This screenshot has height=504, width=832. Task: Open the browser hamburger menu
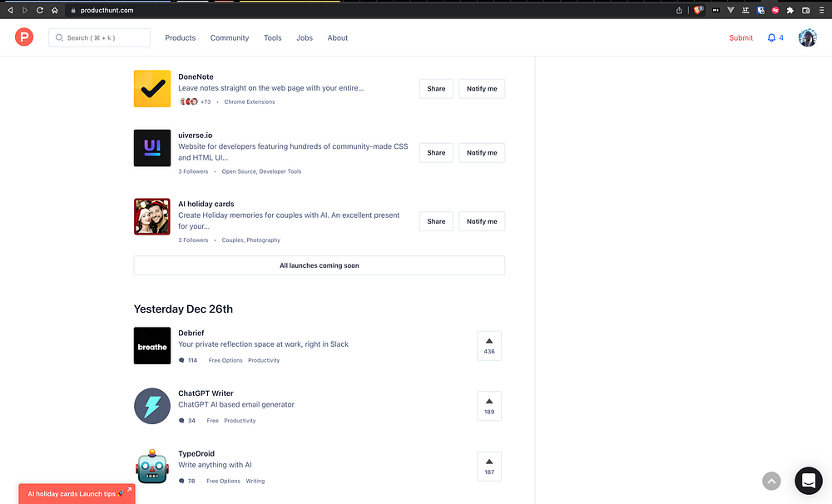pyautogui.click(x=821, y=10)
